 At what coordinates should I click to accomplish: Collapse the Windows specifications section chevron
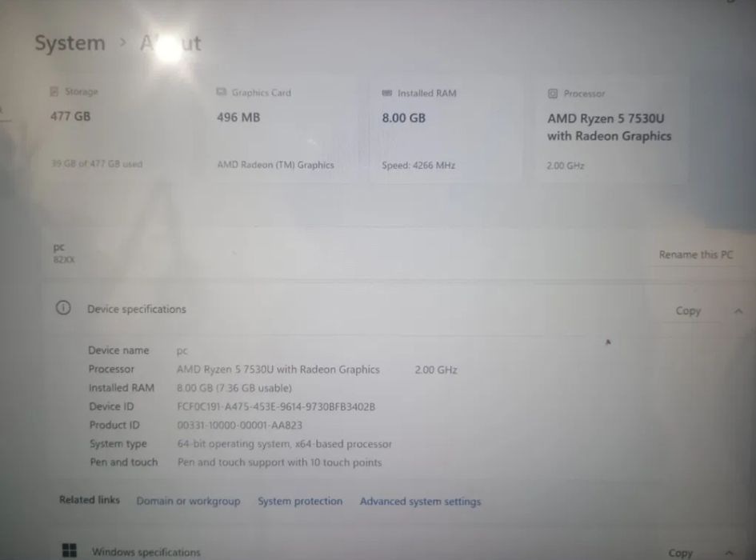tap(729, 553)
